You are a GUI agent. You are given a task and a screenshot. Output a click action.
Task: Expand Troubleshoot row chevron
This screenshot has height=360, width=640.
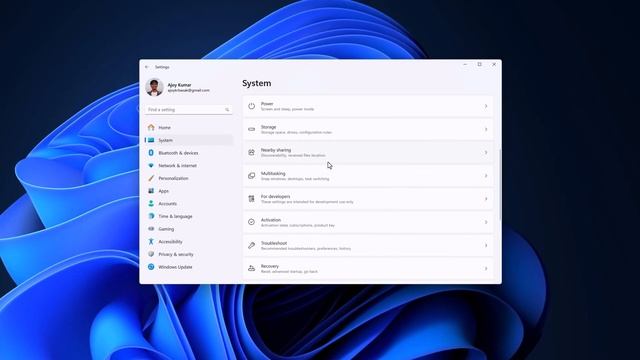click(x=486, y=245)
